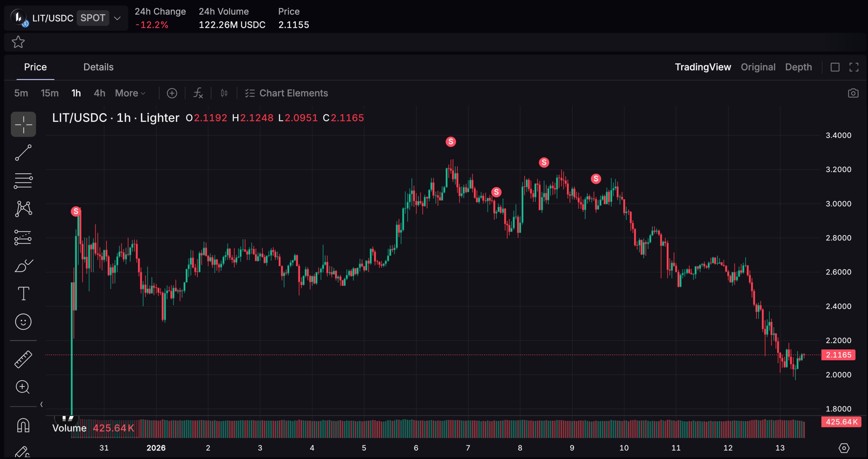This screenshot has height=459, width=868.
Task: Select the 4h timeframe
Action: pos(99,93)
